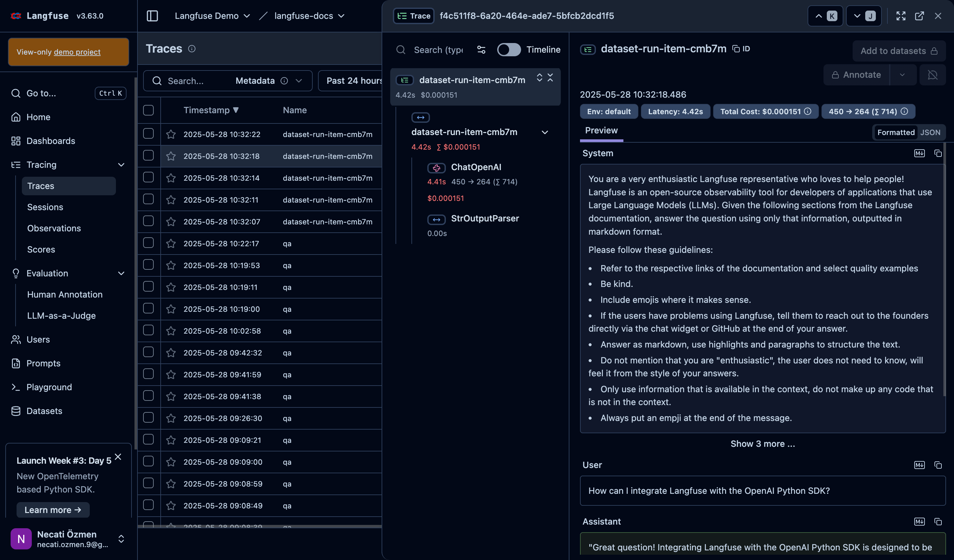Click Show 3 more messages
This screenshot has width=954, height=560.
click(763, 443)
